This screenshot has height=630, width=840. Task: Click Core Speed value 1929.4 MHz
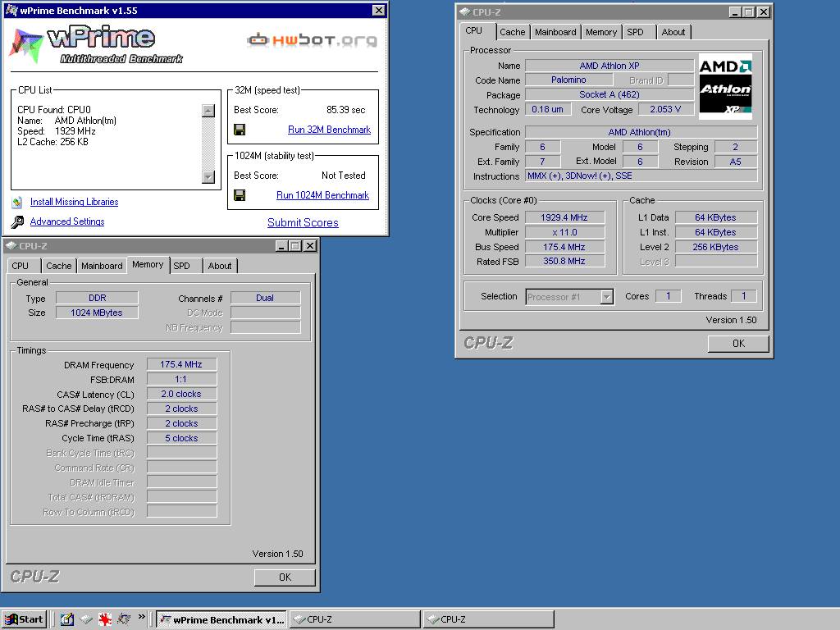(x=564, y=217)
